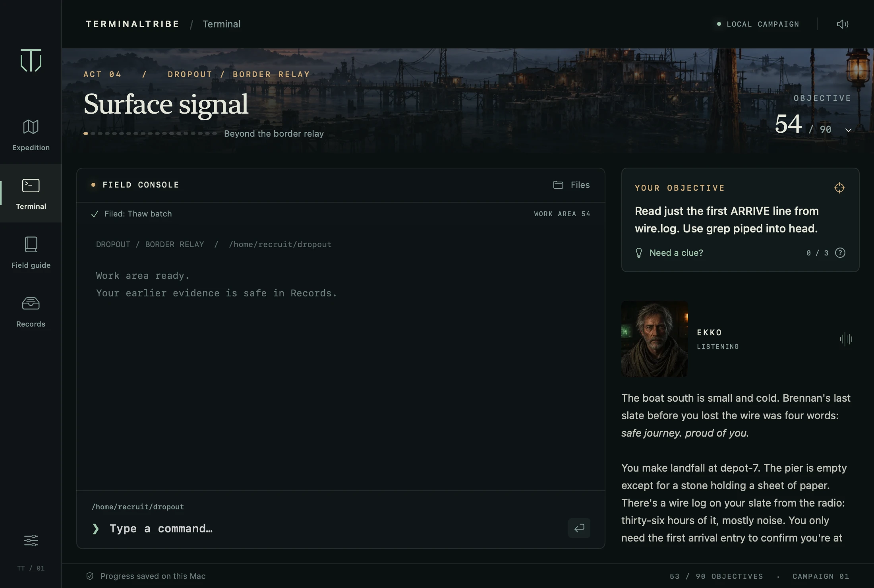The image size is (874, 588).
Task: Open the Field guide section
Action: [x=31, y=253]
